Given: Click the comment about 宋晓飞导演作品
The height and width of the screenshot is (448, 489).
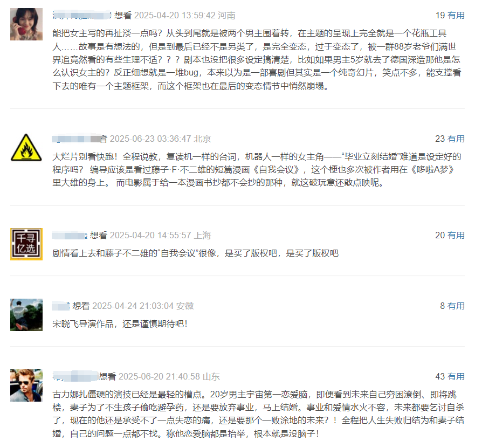Looking at the screenshot, I should pyautogui.click(x=120, y=324).
